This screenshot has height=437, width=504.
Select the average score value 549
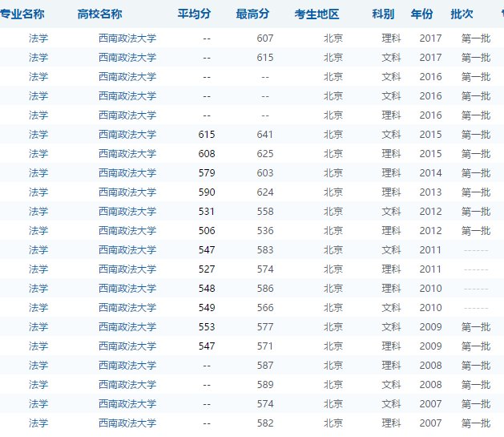pyautogui.click(x=207, y=308)
